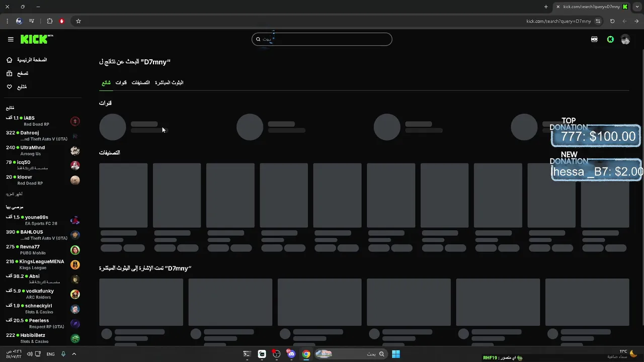Open schneckyirl recommended channel
The width and height of the screenshot is (644, 362).
coord(43,309)
